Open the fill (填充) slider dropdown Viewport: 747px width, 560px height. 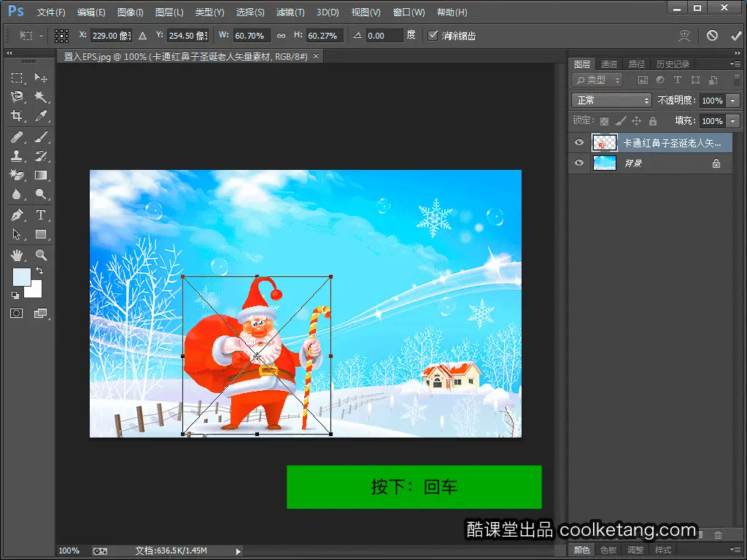732,121
